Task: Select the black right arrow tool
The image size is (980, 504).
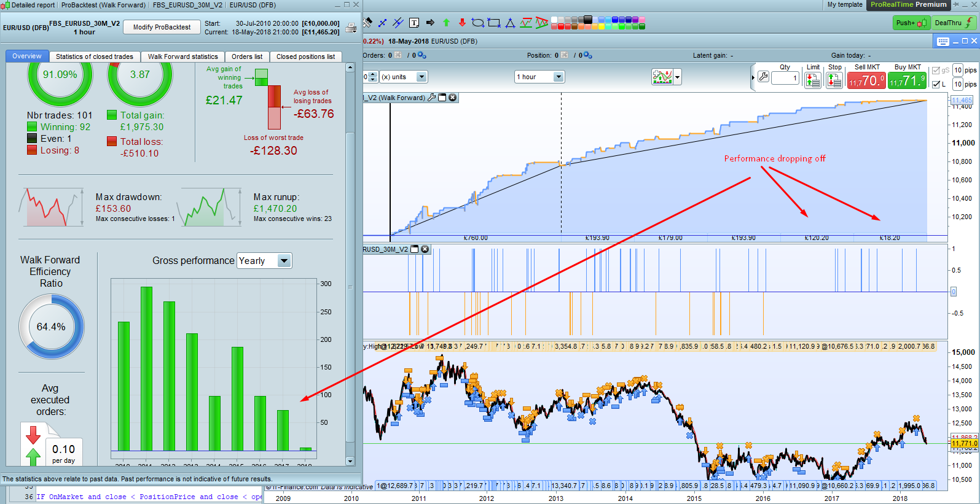Action: click(x=430, y=23)
